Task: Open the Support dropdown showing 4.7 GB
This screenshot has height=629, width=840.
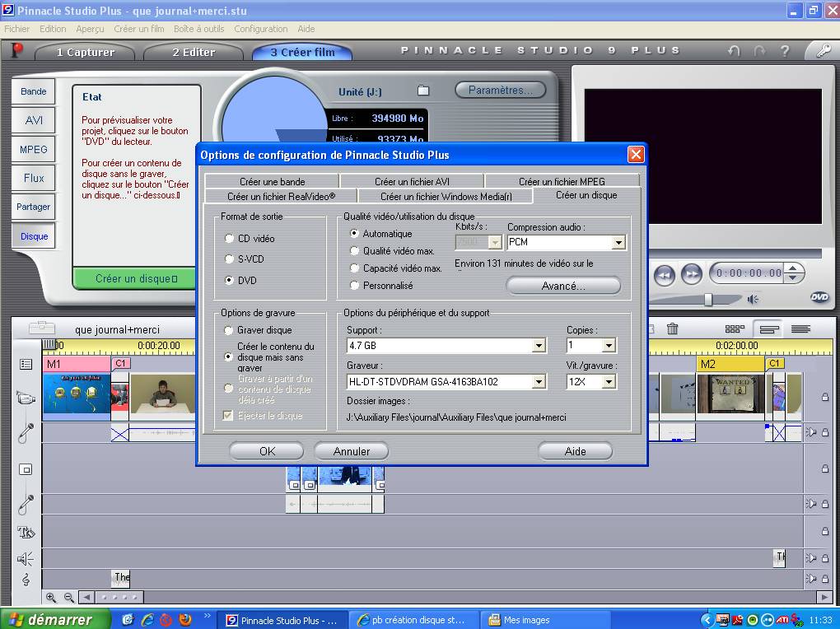Action: [x=539, y=346]
